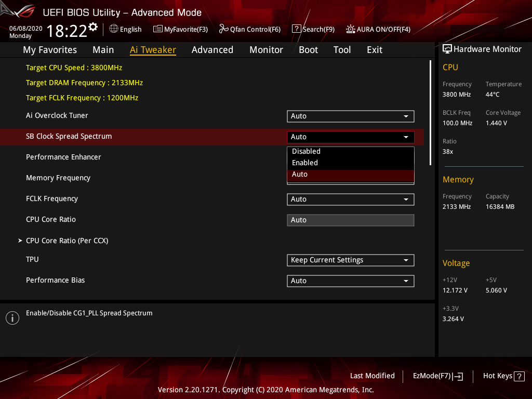Switch to the My Favorites tab

pos(50,50)
